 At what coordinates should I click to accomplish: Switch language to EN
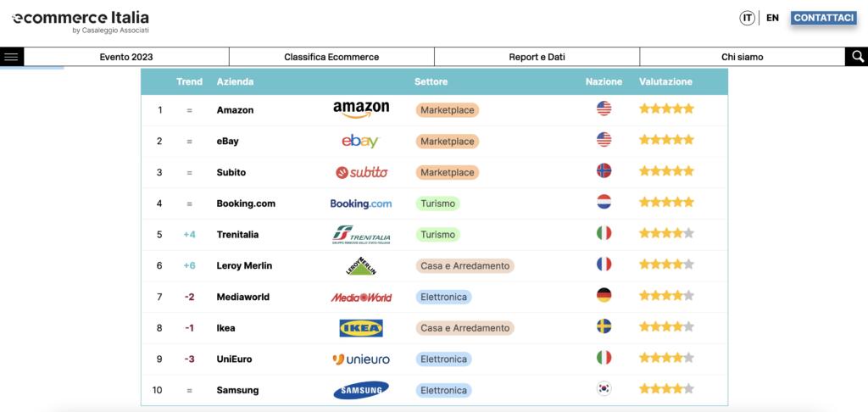pos(772,18)
